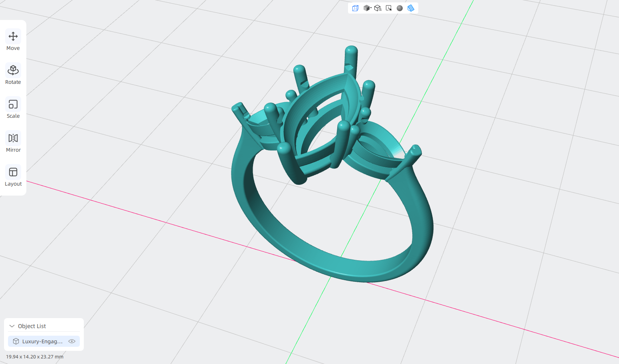Select the Luxury-Engag... object row
Image resolution: width=619 pixels, height=364 pixels.
tap(44, 341)
